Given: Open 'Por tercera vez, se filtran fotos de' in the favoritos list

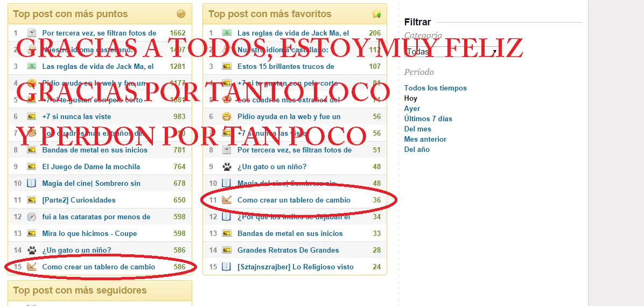Looking at the screenshot, I should (x=295, y=150).
